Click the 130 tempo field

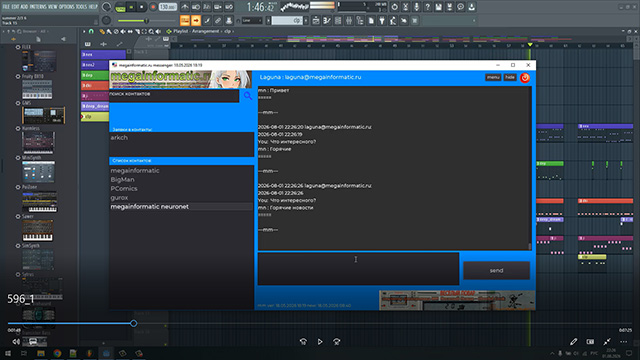[x=167, y=7]
